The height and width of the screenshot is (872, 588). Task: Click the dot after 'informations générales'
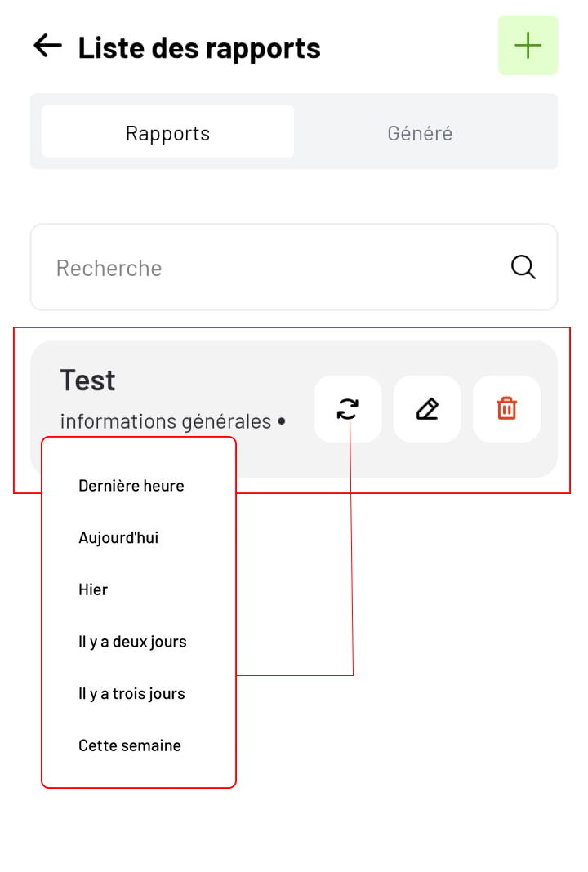pyautogui.click(x=282, y=421)
